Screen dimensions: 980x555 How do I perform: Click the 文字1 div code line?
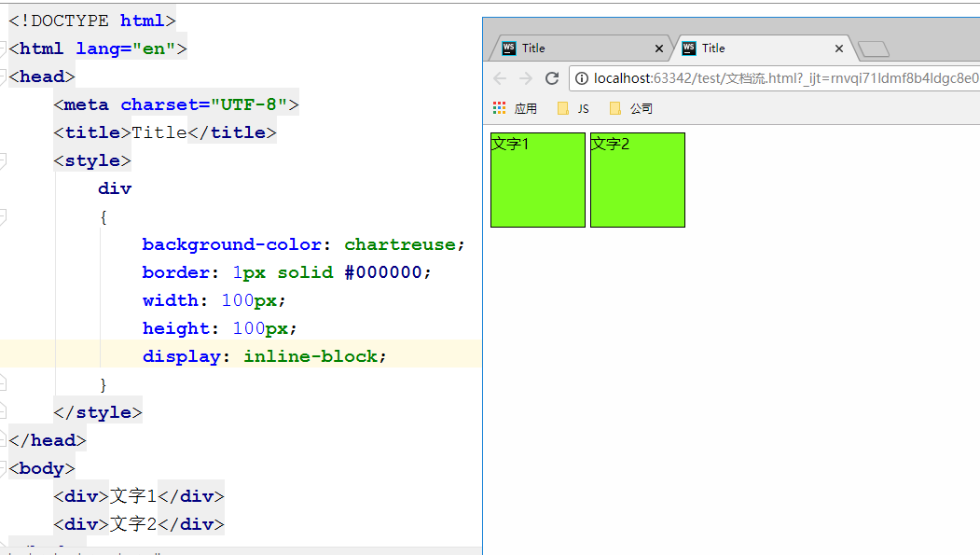pyautogui.click(x=139, y=496)
